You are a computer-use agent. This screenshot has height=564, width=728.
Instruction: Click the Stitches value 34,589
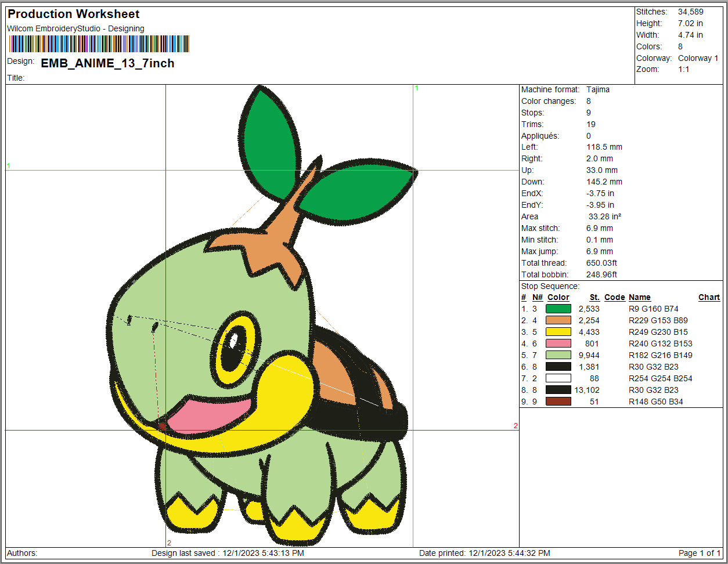pos(690,12)
